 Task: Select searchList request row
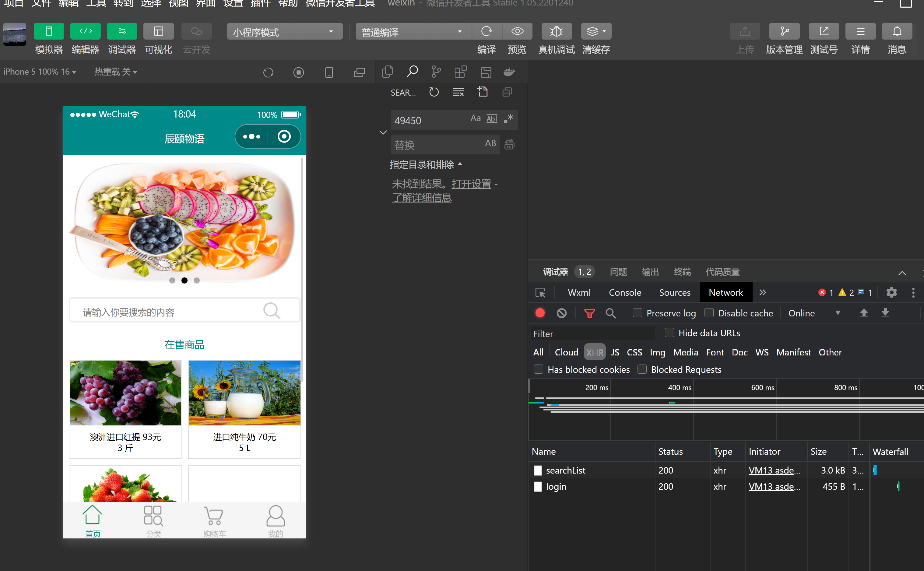point(726,470)
